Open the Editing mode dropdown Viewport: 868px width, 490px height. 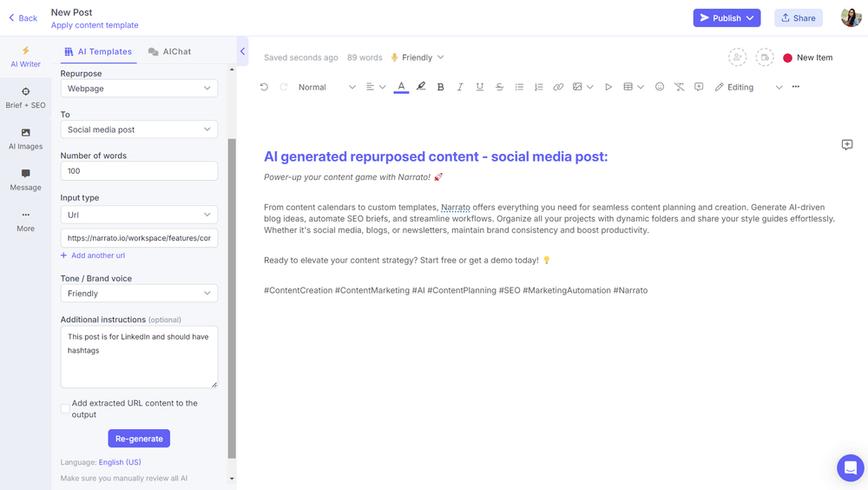748,87
